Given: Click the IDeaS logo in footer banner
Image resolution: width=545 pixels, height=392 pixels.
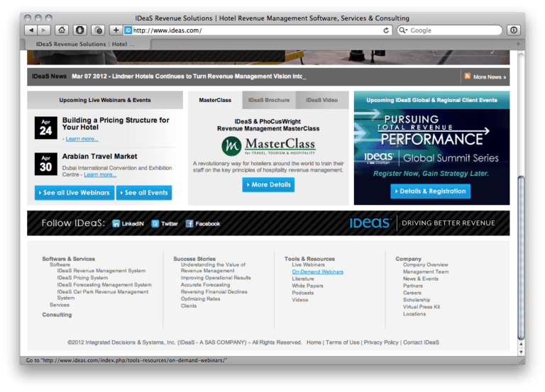Looking at the screenshot, I should tap(370, 223).
